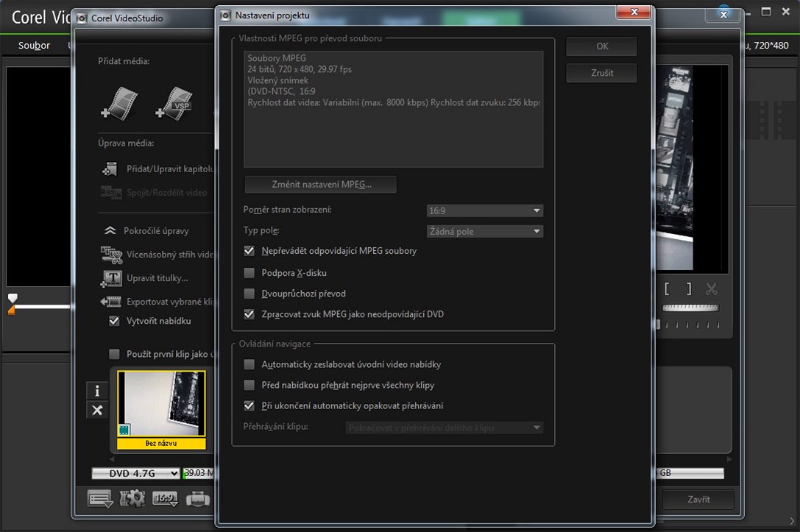Remove clip with the X button

[x=96, y=410]
